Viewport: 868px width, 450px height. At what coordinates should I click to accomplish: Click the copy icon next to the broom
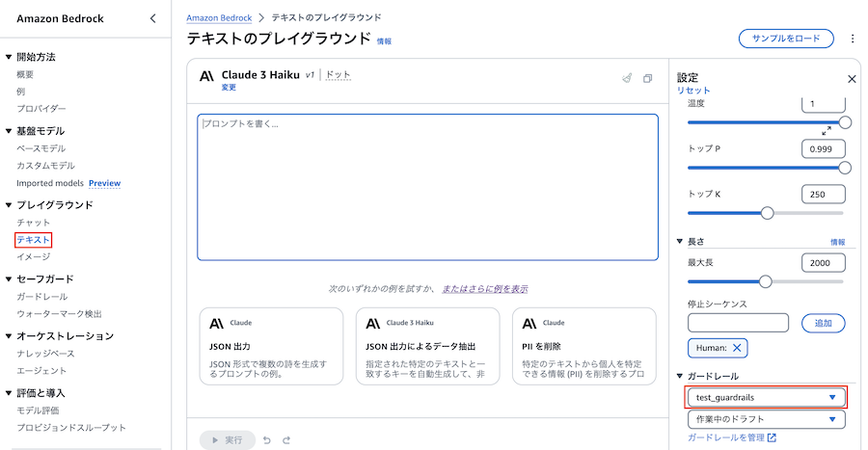pos(647,78)
